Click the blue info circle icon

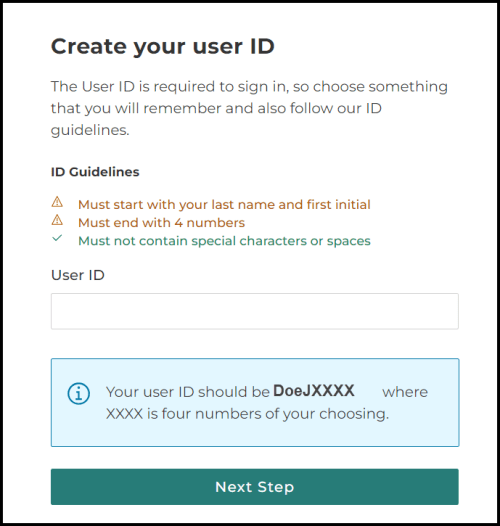[x=79, y=393]
